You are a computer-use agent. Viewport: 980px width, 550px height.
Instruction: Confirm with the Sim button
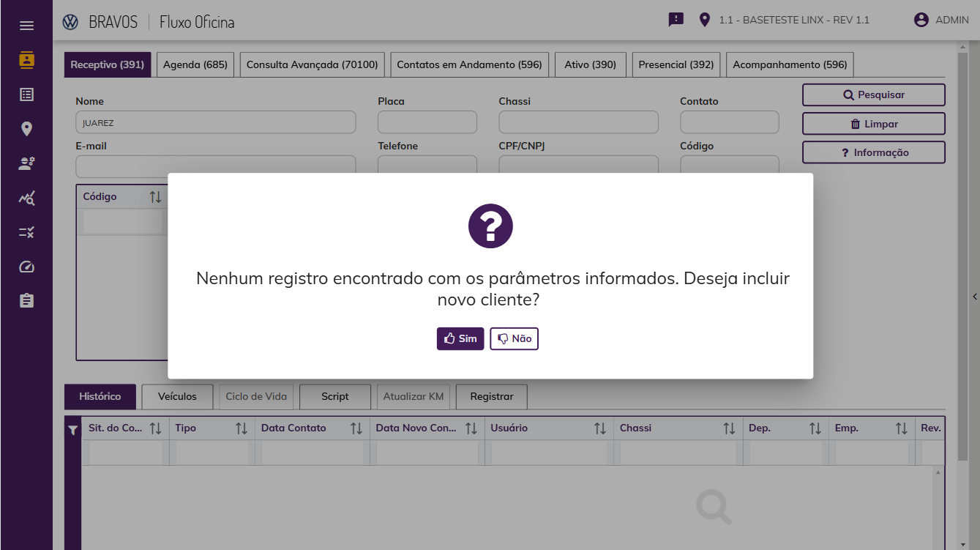(460, 338)
